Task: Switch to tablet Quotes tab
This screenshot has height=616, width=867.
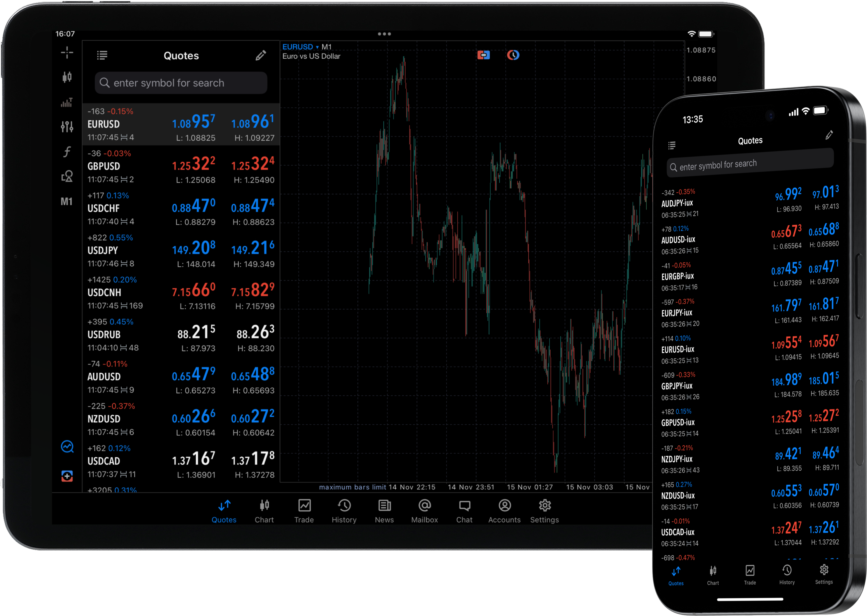Action: [224, 511]
